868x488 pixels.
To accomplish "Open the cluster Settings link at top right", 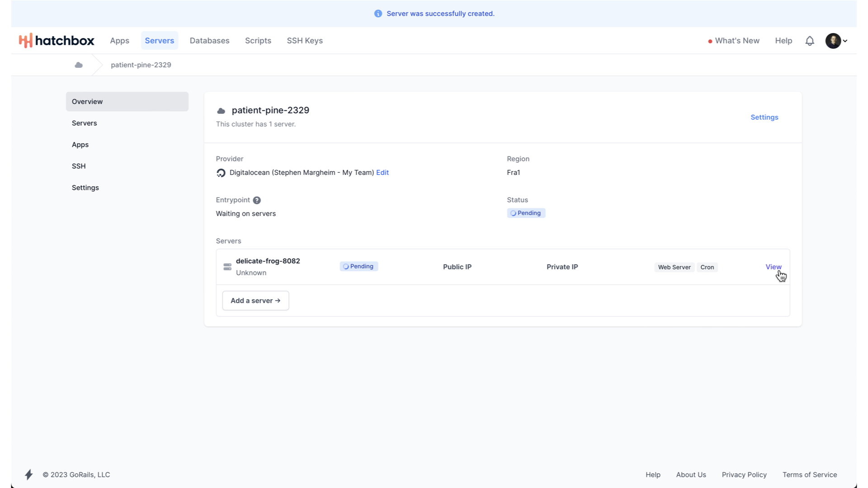I will tap(764, 117).
